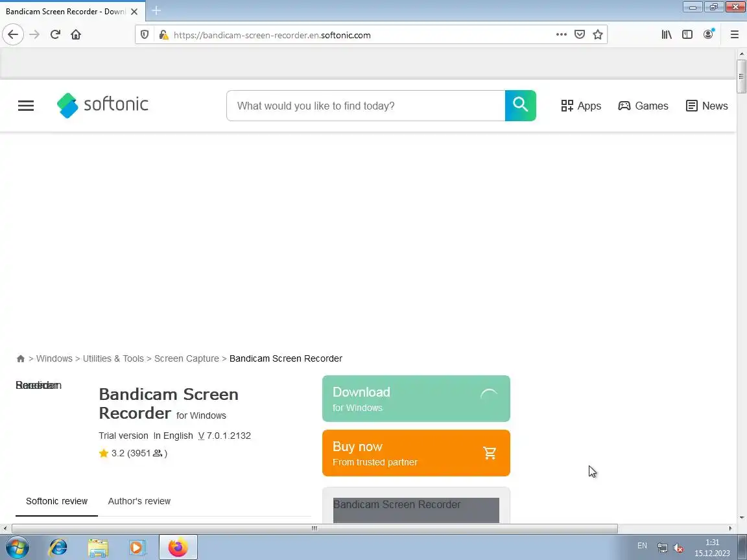Click the browser URL address bar
This screenshot has width=747, height=560.
tap(362, 35)
